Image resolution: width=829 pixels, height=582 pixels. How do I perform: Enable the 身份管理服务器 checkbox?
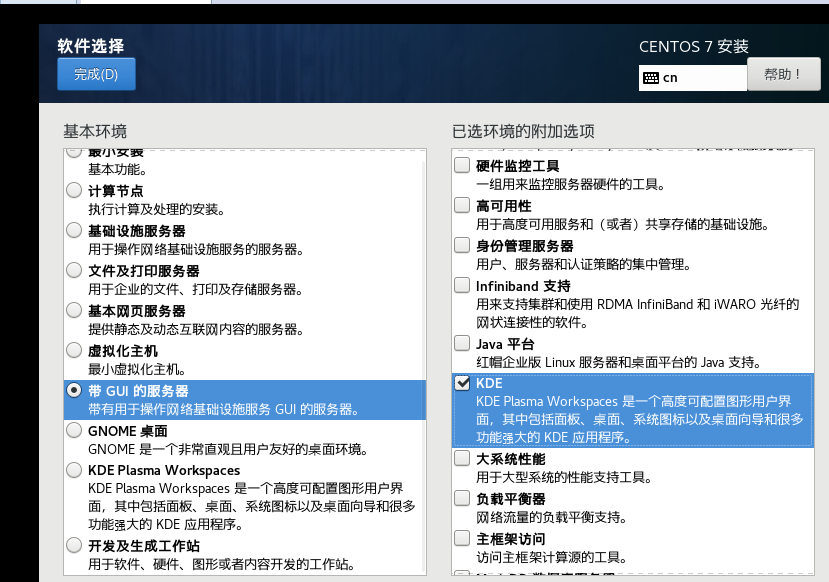[x=462, y=245]
